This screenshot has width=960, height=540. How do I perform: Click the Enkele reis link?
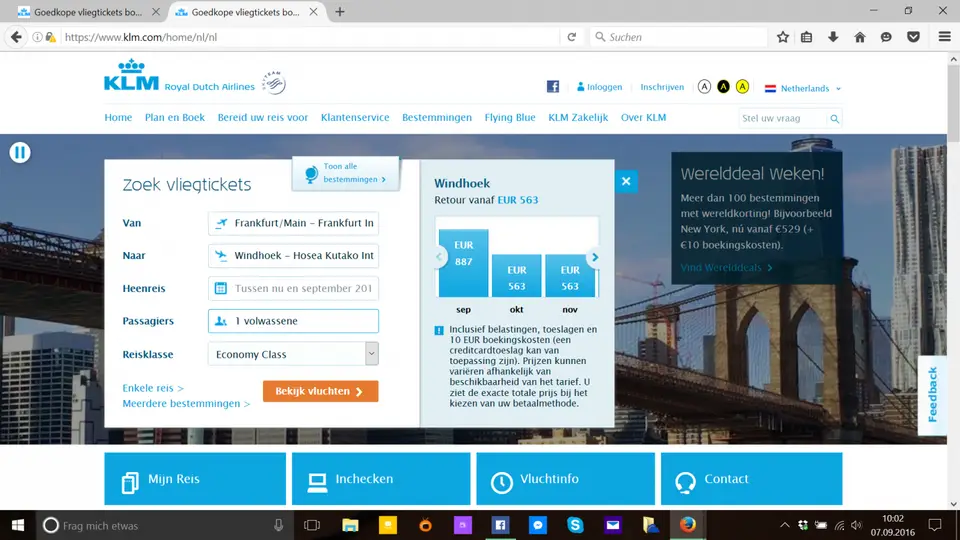point(153,388)
